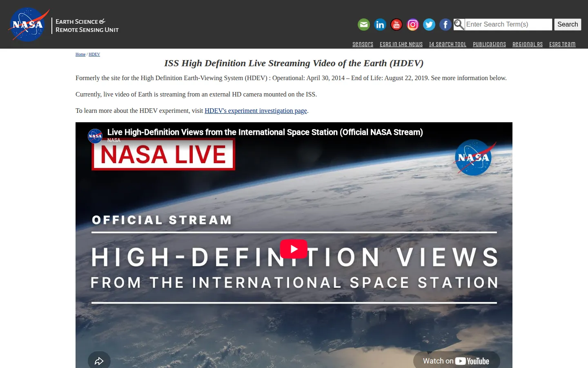Click the video title Live High-Definition Views
Image resolution: width=588 pixels, height=368 pixels.
pos(265,132)
